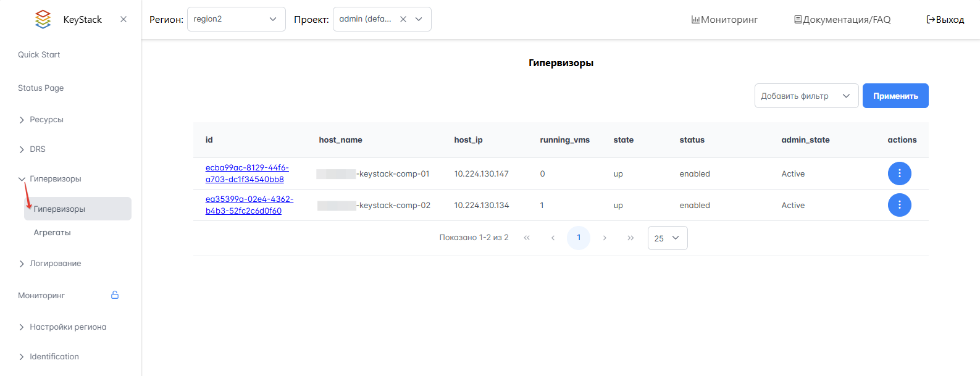Jump to the last page arrow

click(x=630, y=238)
